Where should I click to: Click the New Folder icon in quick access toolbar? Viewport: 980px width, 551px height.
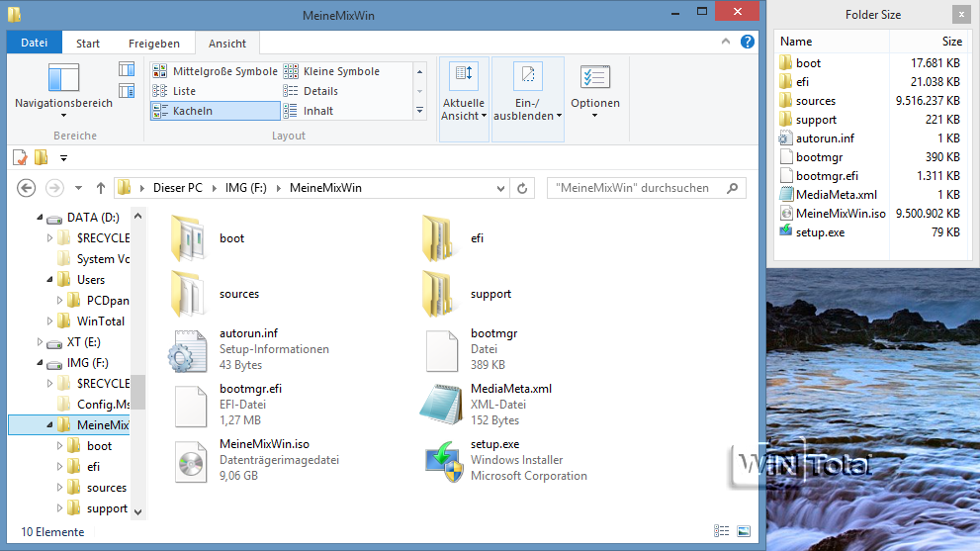coord(42,157)
